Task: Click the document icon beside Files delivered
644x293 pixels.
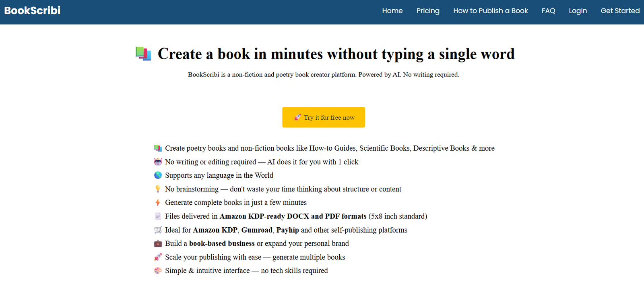Action: (158, 216)
